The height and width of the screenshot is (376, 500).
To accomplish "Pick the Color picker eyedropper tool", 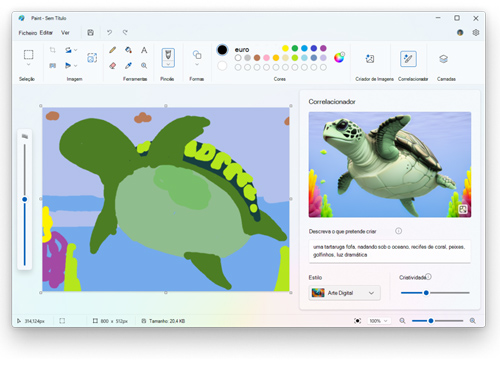I will click(x=128, y=66).
